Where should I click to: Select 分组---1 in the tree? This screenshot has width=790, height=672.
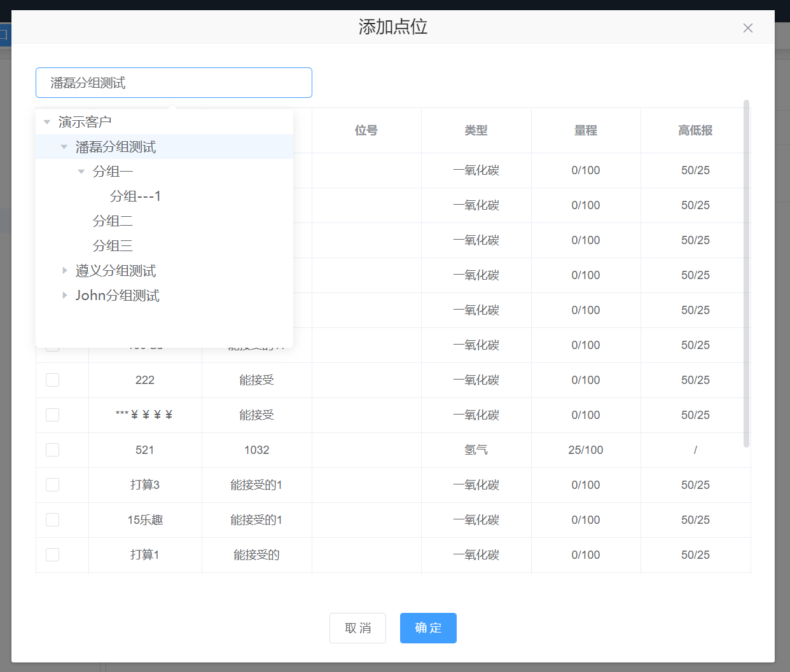(135, 196)
